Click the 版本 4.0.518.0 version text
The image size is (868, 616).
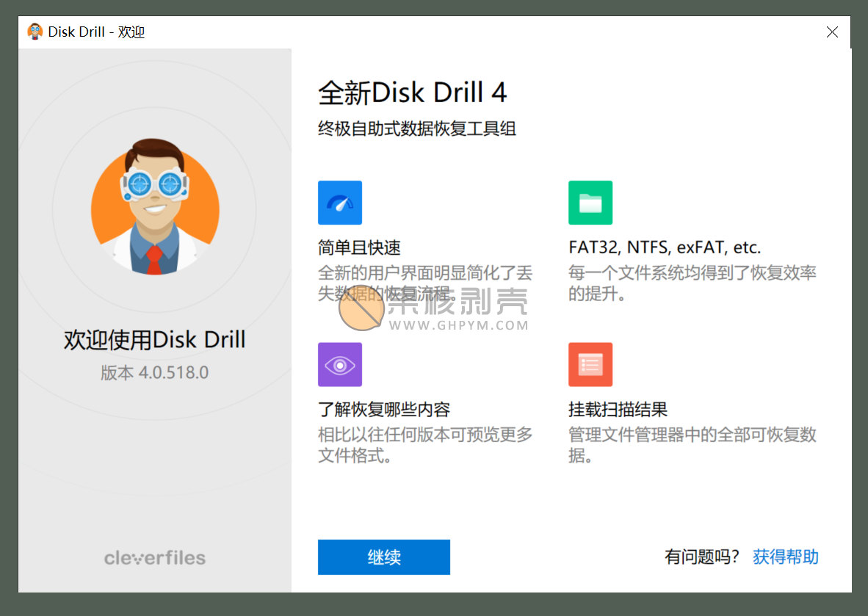click(155, 373)
